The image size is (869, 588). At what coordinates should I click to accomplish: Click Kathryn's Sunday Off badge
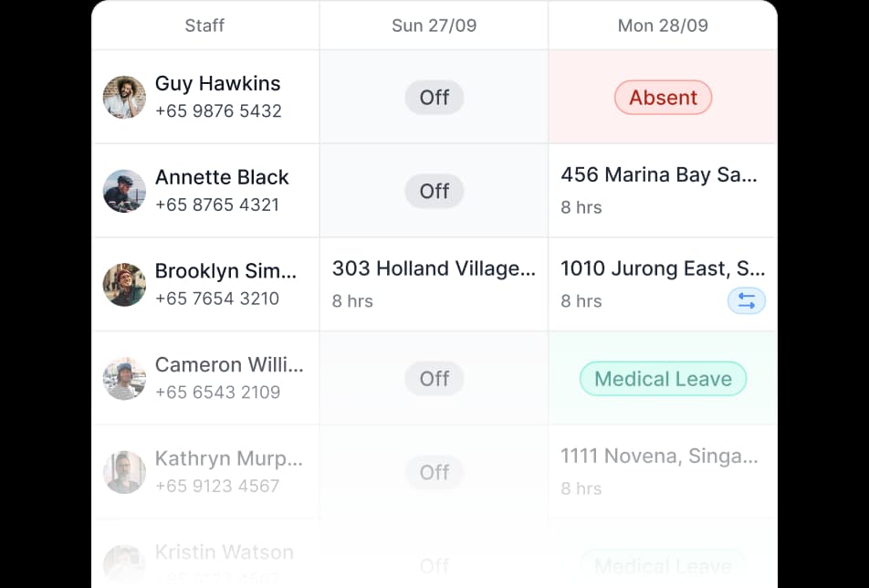434,473
